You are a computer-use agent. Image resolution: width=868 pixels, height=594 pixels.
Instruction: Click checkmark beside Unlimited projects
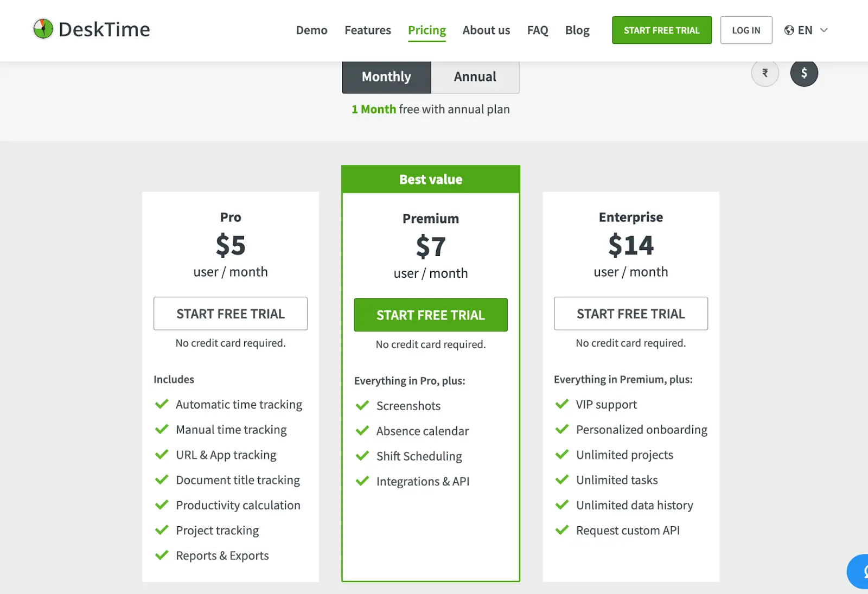pos(562,455)
